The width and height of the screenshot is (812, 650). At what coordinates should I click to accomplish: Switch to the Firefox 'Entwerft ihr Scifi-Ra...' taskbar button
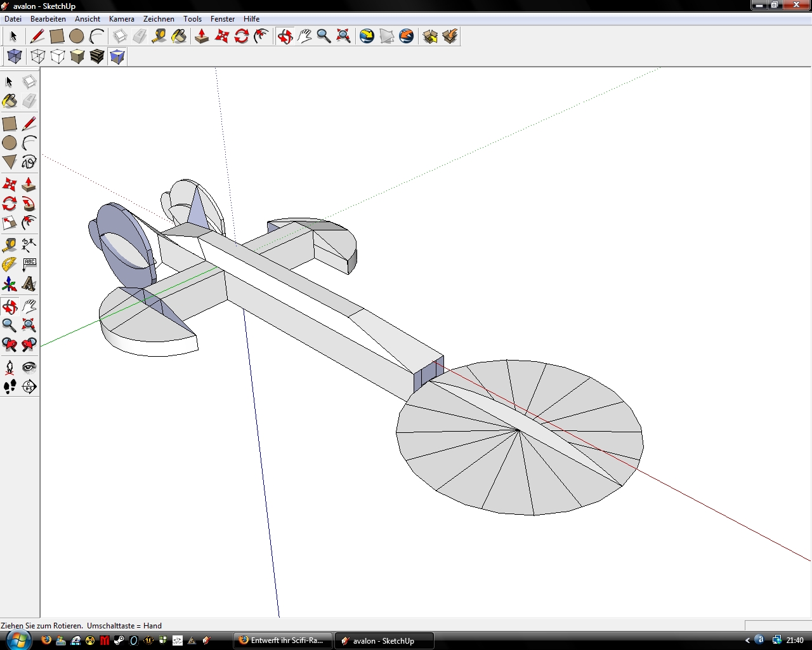(283, 640)
